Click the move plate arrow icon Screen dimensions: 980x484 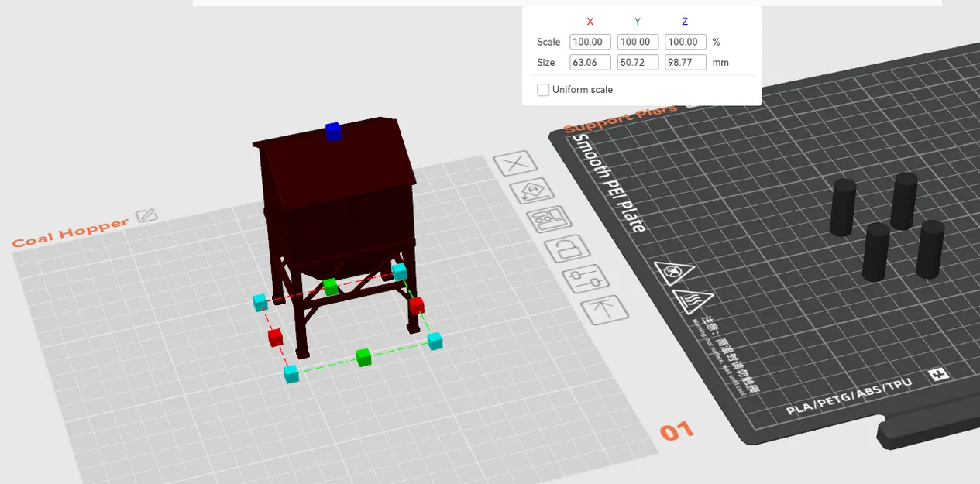pos(606,310)
